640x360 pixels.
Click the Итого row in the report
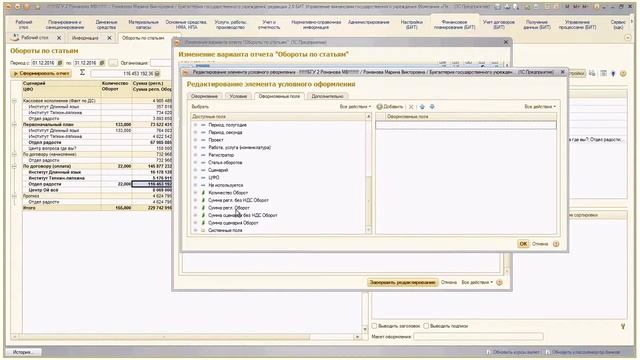click(97, 208)
